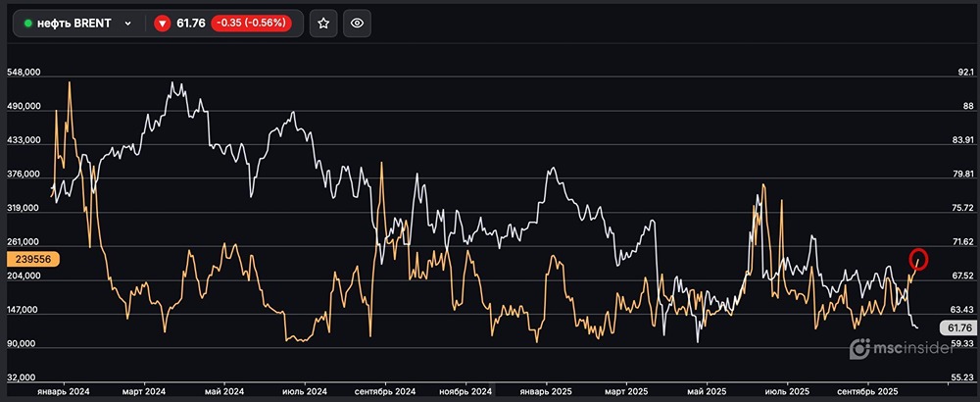The width and height of the screenshot is (980, 402).
Task: Click the 61.76 current price axis label
Action: [955, 327]
